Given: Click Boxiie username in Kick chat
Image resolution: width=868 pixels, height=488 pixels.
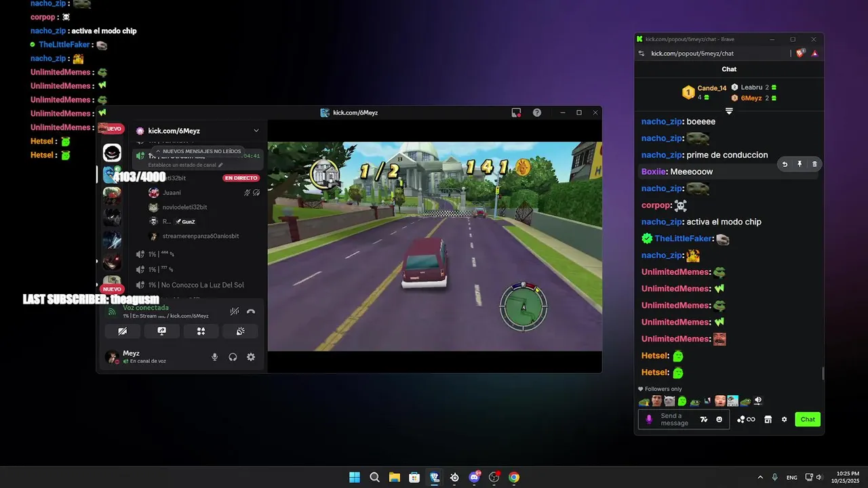Looking at the screenshot, I should [653, 171].
